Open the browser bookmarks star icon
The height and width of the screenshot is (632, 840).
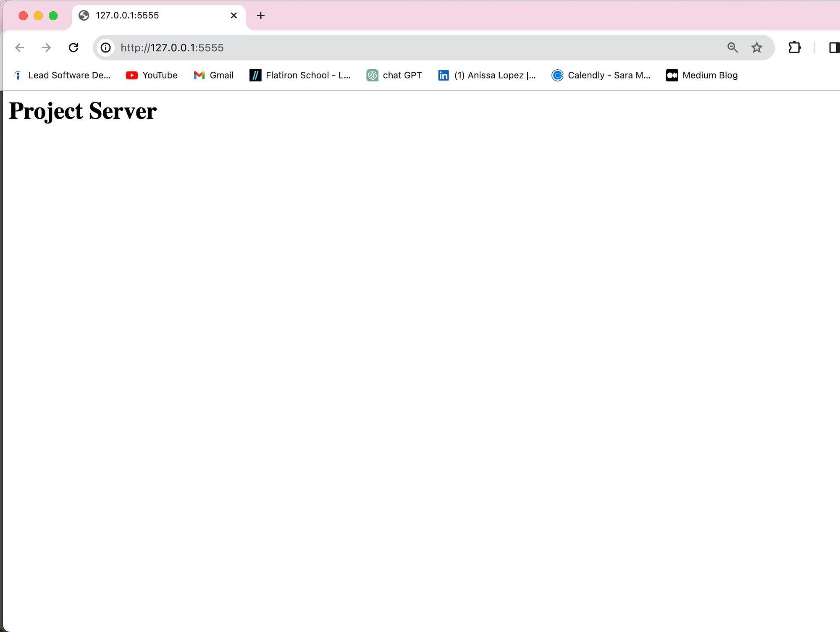757,47
